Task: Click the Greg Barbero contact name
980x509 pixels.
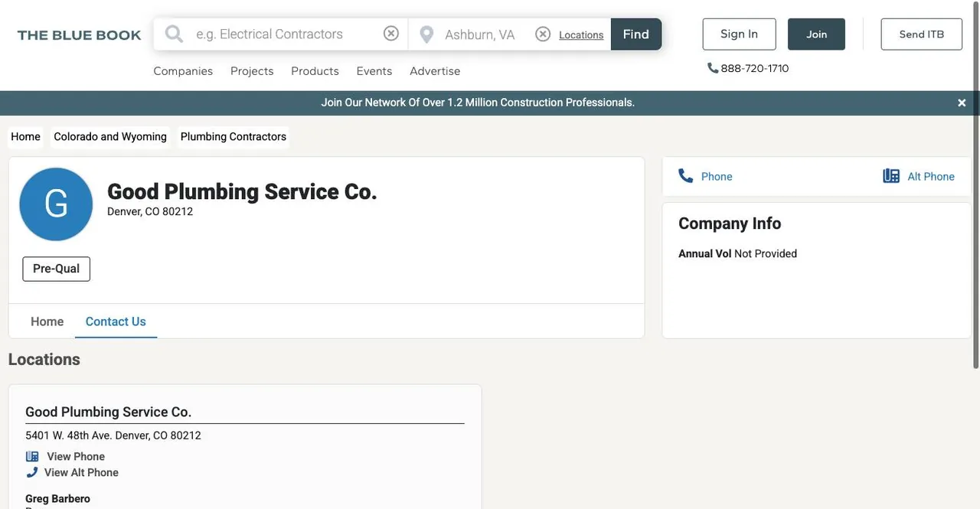Action: (57, 498)
